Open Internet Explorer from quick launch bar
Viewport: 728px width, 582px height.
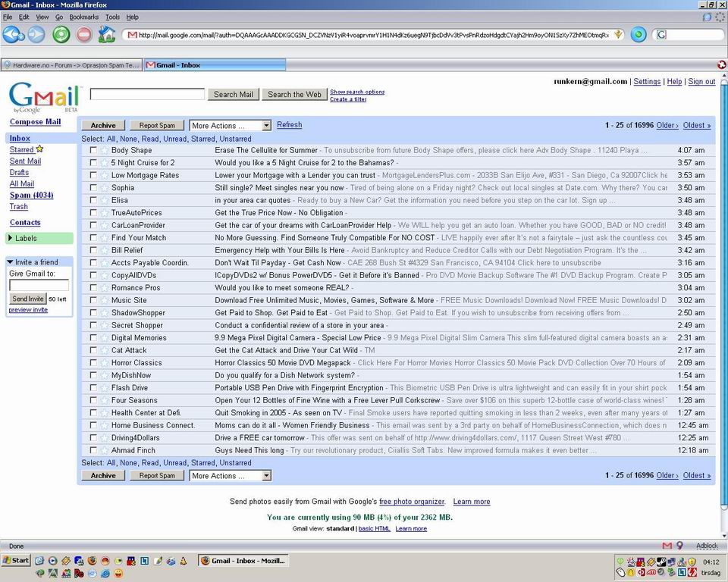105,574
